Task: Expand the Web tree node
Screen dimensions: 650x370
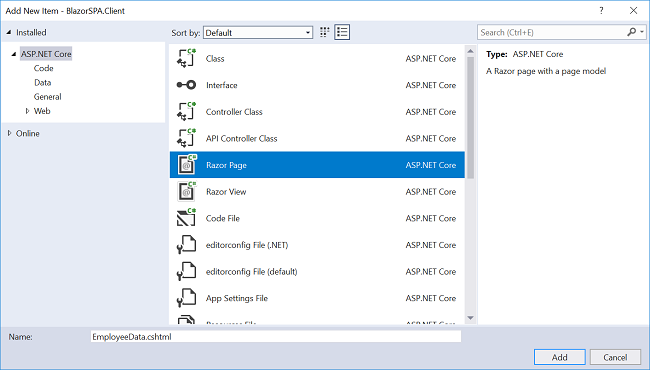Action: [27, 111]
